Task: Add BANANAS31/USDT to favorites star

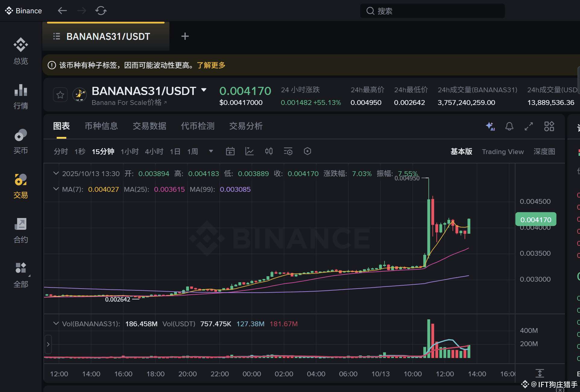Action: (x=60, y=95)
